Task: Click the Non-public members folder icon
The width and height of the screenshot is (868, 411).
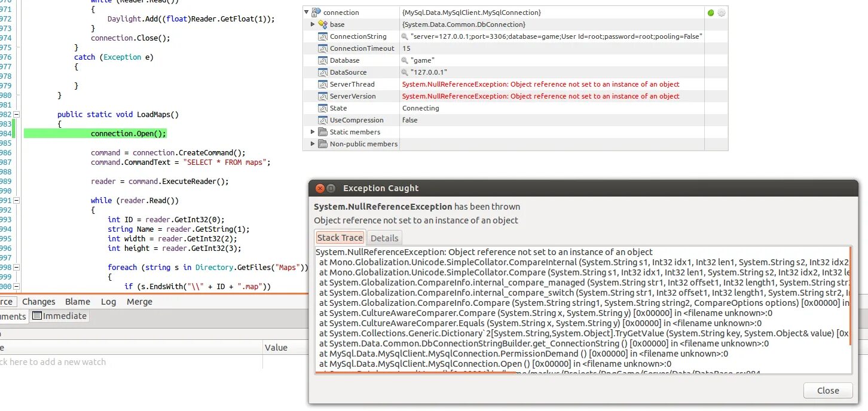Action: [x=323, y=144]
